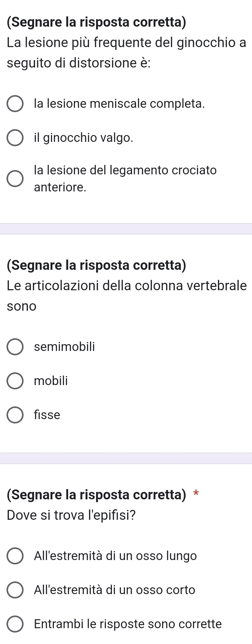Click the bold heading above the vertebral column question
The height and width of the screenshot is (644, 252).
click(96, 265)
